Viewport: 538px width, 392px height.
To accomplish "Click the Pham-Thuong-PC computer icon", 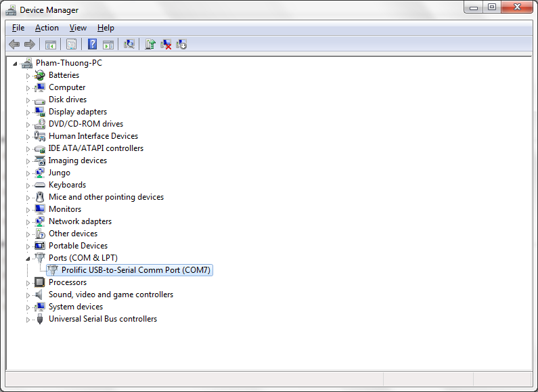I will 27,63.
